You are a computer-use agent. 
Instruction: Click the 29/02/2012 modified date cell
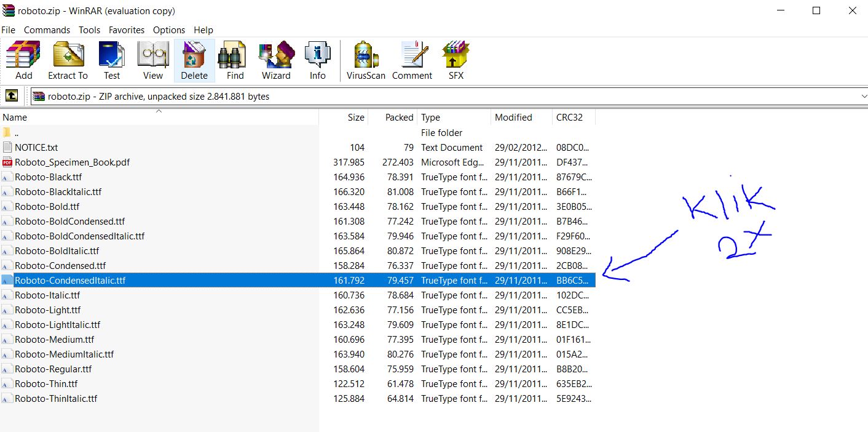521,148
